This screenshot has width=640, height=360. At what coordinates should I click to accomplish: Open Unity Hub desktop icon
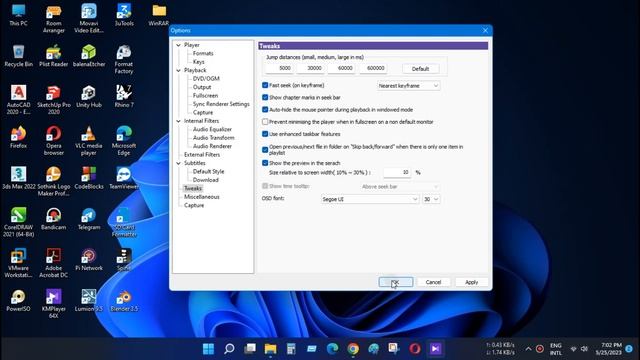click(89, 97)
